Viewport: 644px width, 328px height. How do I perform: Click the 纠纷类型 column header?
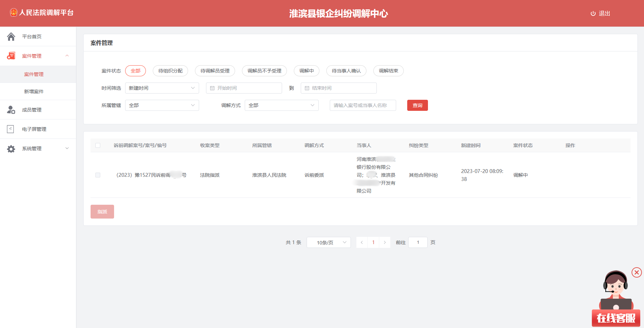click(x=419, y=145)
